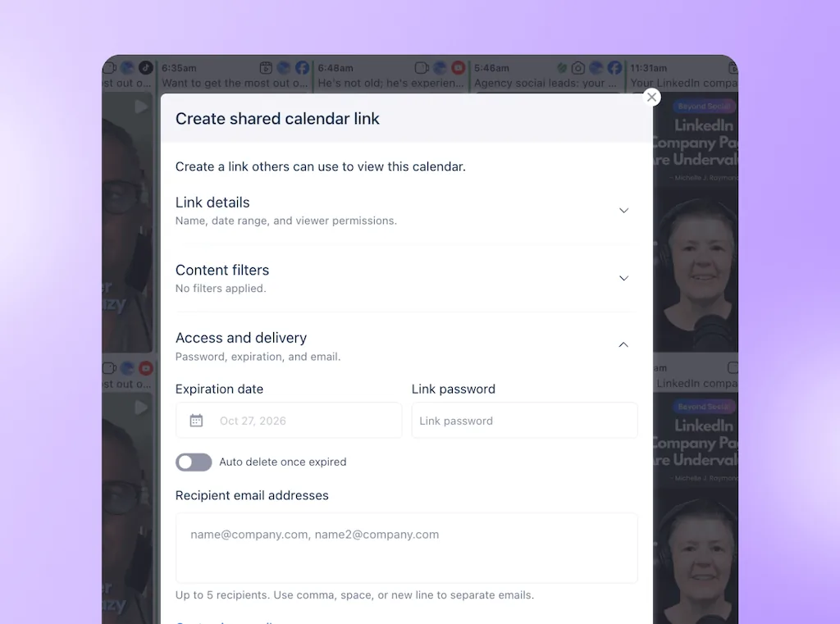Image resolution: width=840 pixels, height=624 pixels.
Task: Click the upper LinkedIn Company Pages thumbnail
Action: 696,224
